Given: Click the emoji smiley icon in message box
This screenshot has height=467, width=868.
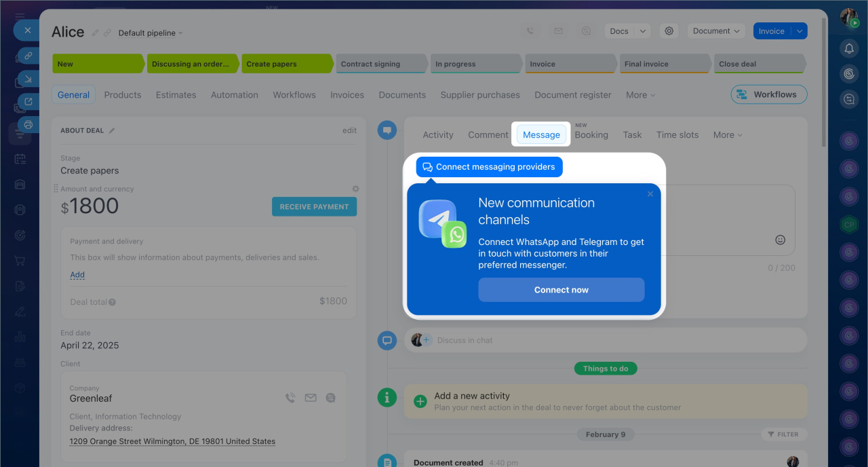Looking at the screenshot, I should click(780, 240).
